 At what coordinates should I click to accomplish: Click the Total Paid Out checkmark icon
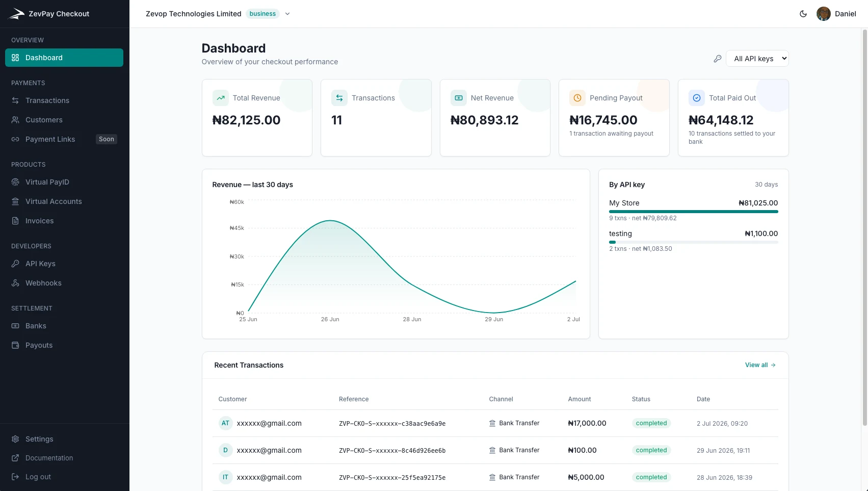697,98
